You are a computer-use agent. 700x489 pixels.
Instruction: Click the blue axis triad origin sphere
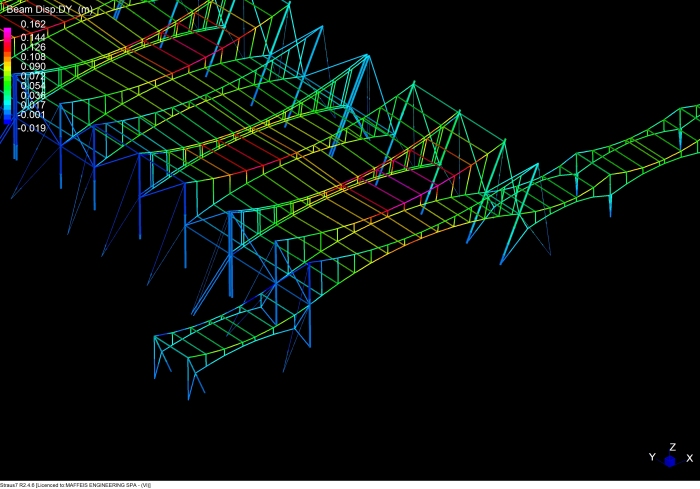(670, 461)
